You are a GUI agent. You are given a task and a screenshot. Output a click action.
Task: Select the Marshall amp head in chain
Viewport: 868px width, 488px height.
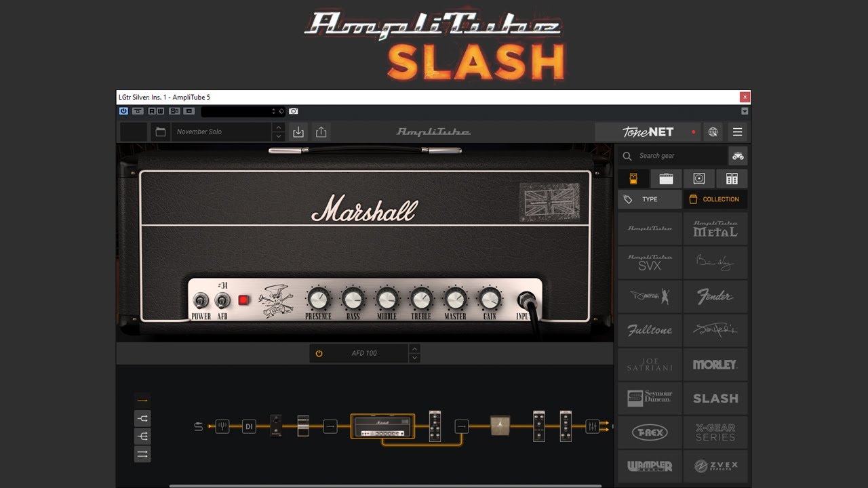[x=382, y=426]
